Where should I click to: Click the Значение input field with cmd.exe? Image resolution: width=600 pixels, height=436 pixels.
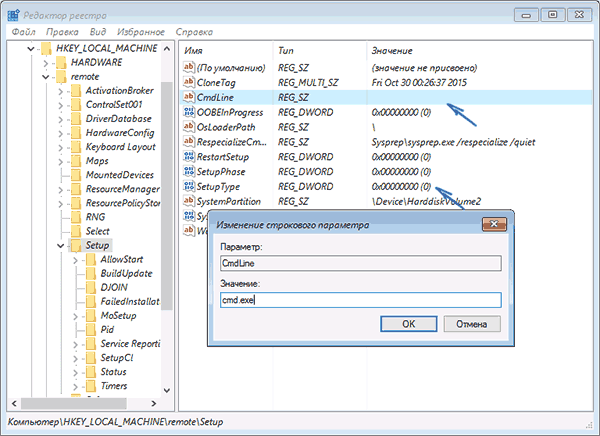pos(358,299)
